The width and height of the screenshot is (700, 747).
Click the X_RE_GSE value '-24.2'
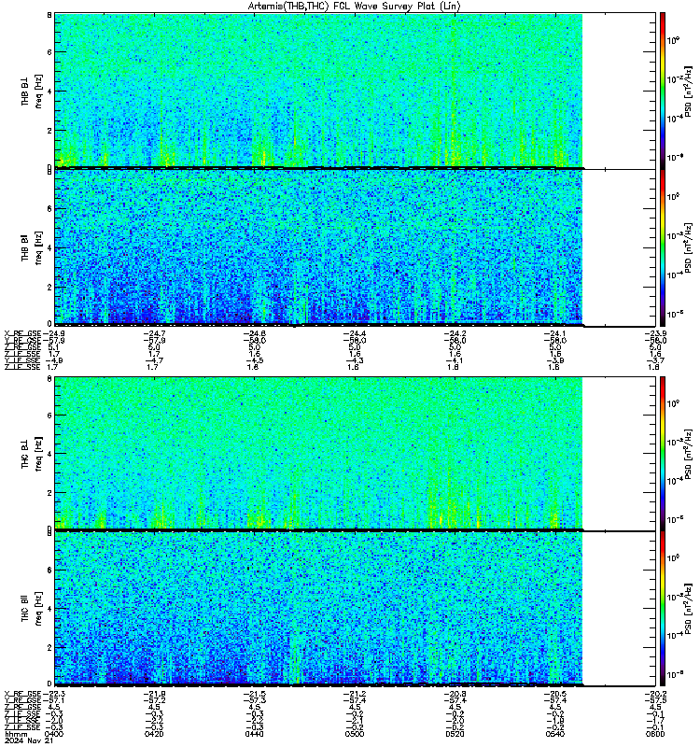pos(455,333)
